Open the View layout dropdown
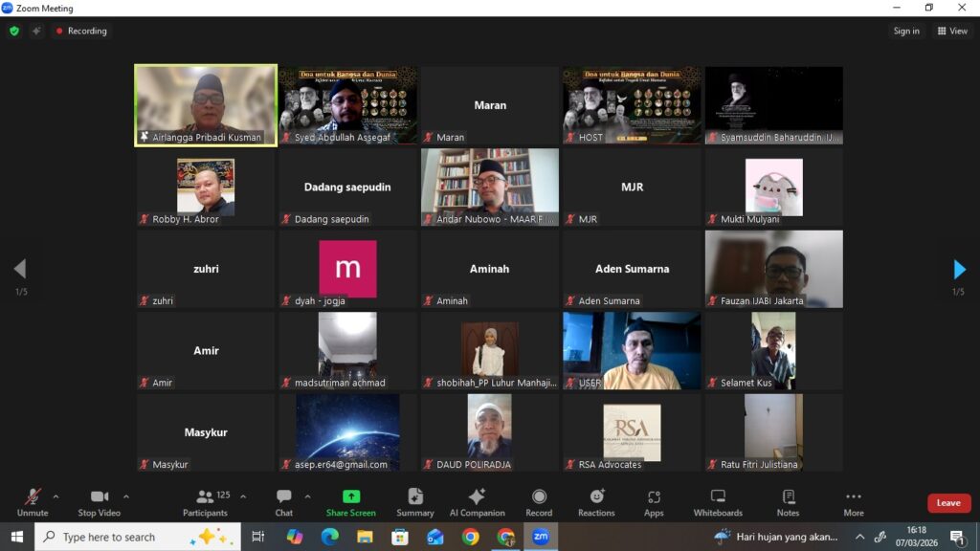 point(954,31)
